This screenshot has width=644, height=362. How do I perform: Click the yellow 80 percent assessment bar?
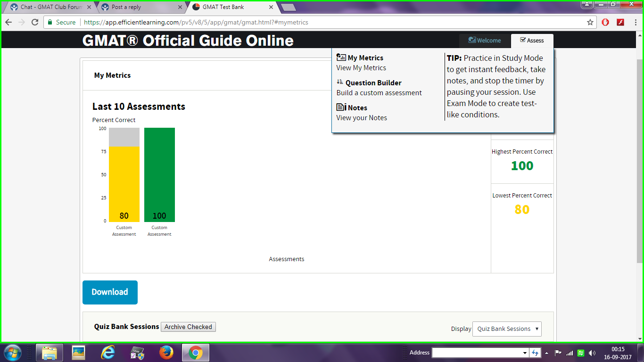point(124,184)
